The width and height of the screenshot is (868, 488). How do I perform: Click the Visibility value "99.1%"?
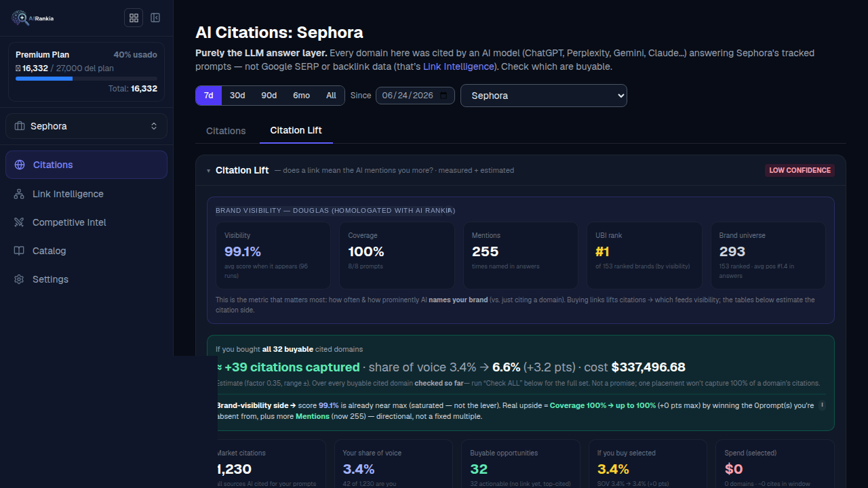pos(243,251)
